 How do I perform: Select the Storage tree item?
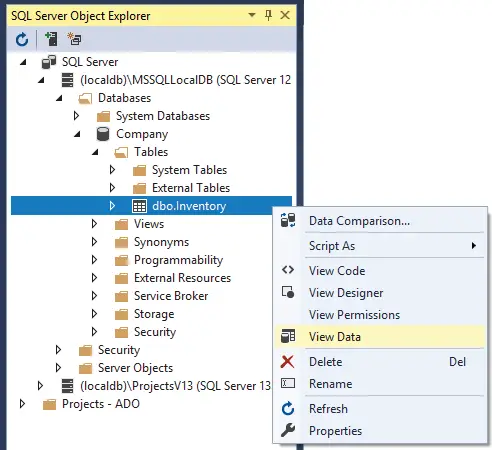click(154, 314)
